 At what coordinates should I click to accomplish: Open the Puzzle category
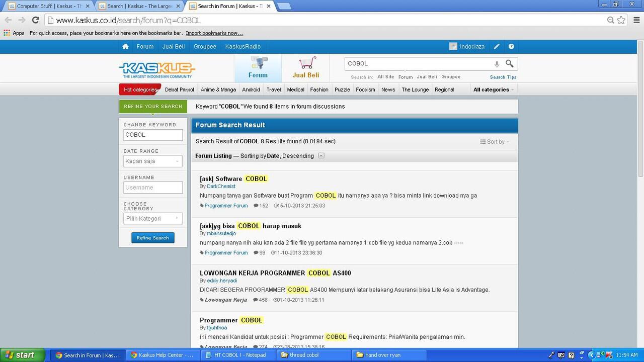click(342, 89)
